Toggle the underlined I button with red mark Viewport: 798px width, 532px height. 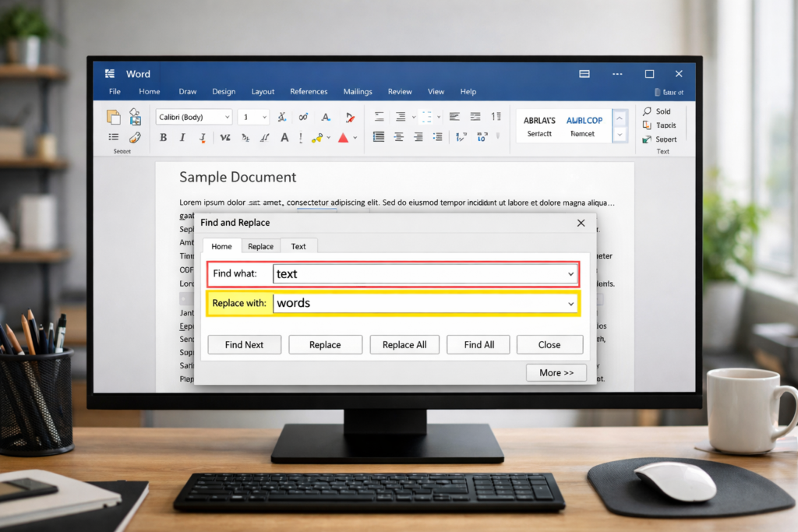pyautogui.click(x=203, y=138)
